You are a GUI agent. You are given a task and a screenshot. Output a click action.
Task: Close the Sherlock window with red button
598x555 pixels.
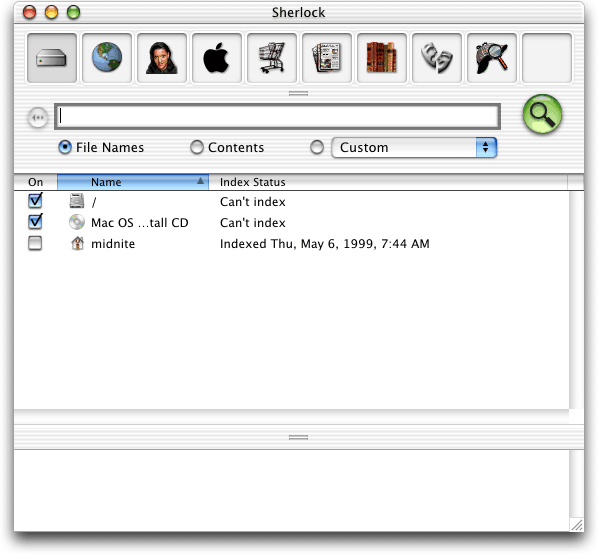[29, 12]
